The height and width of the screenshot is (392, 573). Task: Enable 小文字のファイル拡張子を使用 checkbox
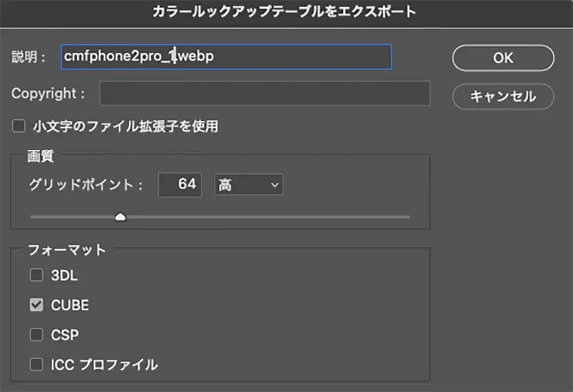coord(19,126)
